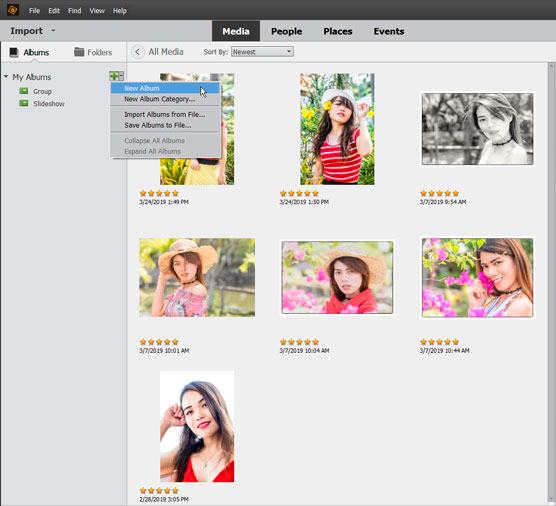
Task: Select the Slideshow album
Action: point(49,104)
